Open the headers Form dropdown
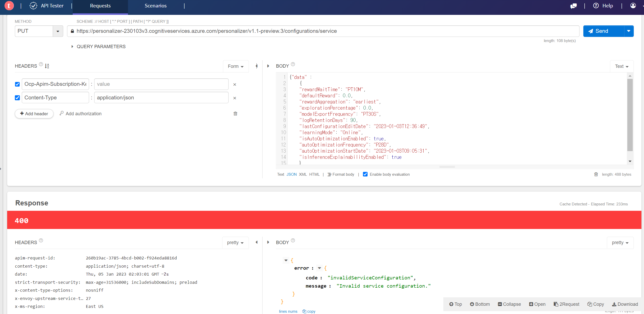 coord(236,66)
